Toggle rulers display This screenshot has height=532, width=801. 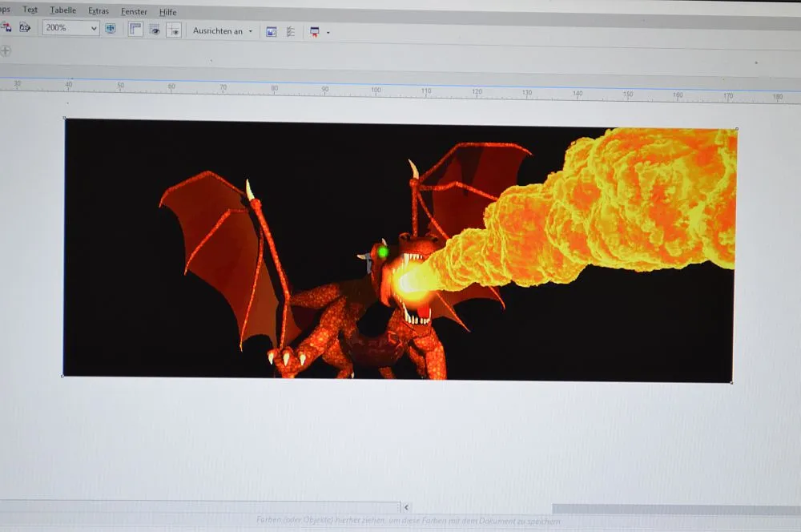pyautogui.click(x=135, y=29)
